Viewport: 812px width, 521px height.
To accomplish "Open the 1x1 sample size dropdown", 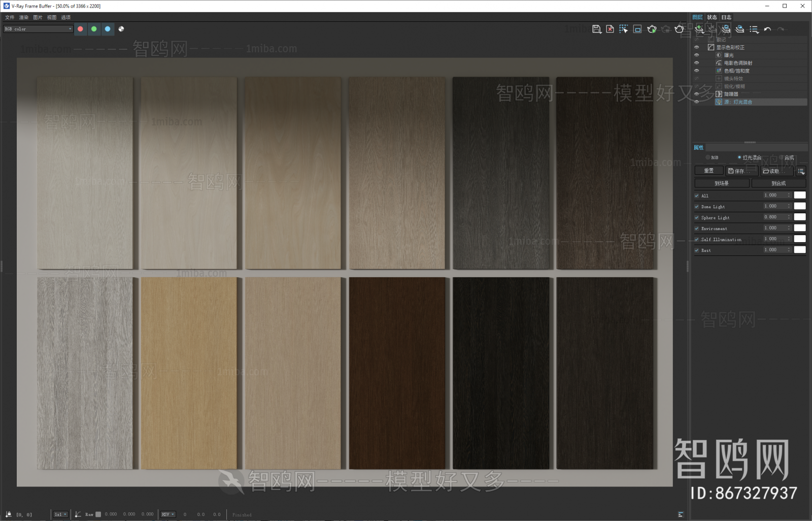I will pyautogui.click(x=61, y=514).
